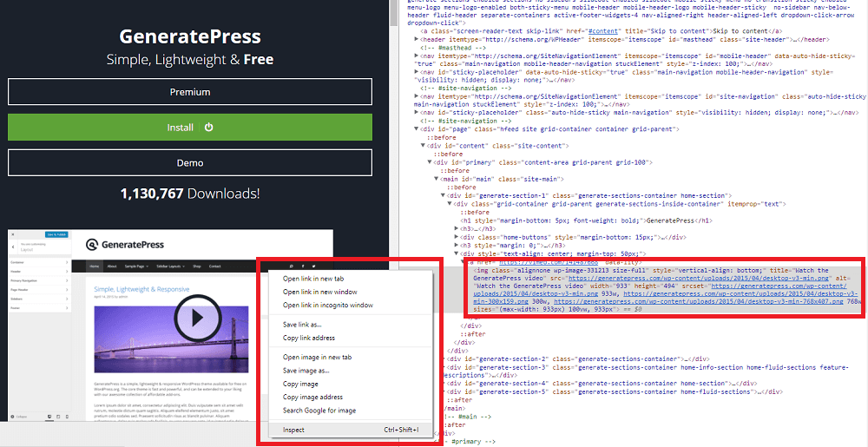
Task: Click the About nav item in video preview
Action: point(112,266)
